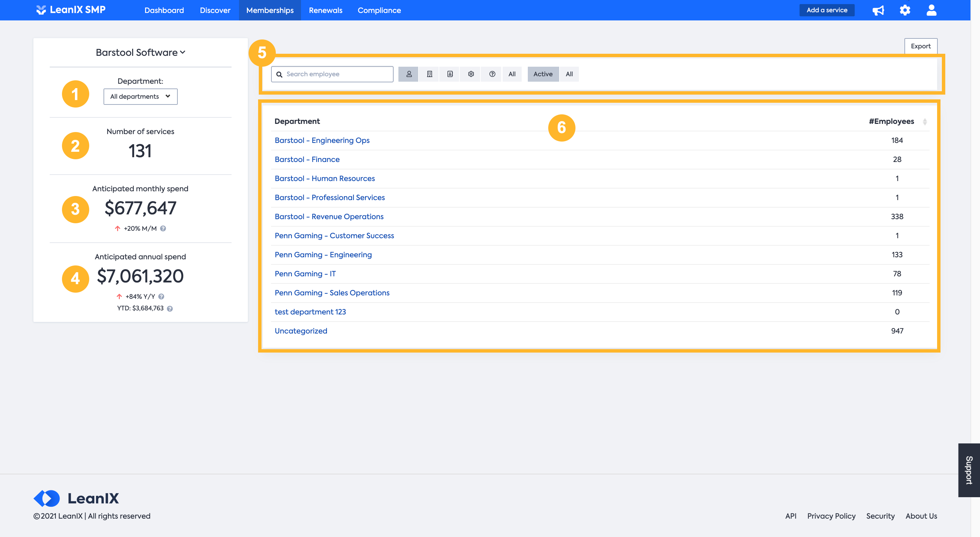980x537 pixels.
Task: Expand Barstool Software company selector
Action: (x=140, y=52)
